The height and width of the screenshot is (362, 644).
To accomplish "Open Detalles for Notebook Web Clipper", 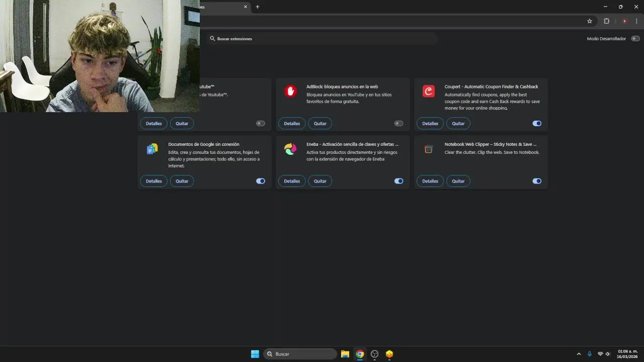I will (430, 181).
